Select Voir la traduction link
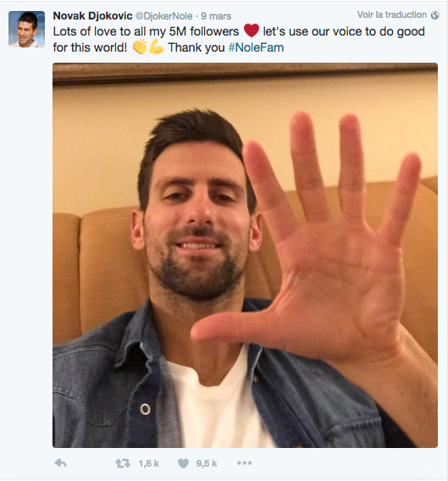 pos(392,14)
